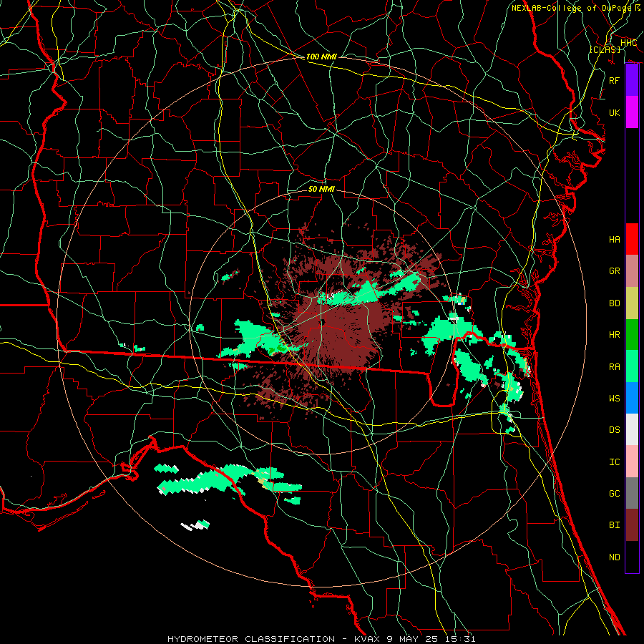Click the 'HA' legend label text
This screenshot has height=644, width=644.
(614, 240)
